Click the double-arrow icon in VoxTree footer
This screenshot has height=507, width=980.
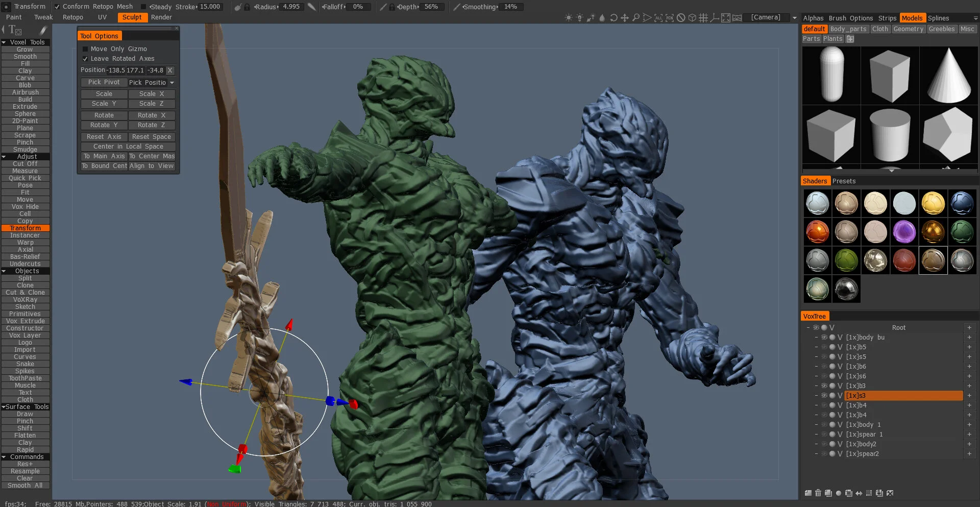859,493
